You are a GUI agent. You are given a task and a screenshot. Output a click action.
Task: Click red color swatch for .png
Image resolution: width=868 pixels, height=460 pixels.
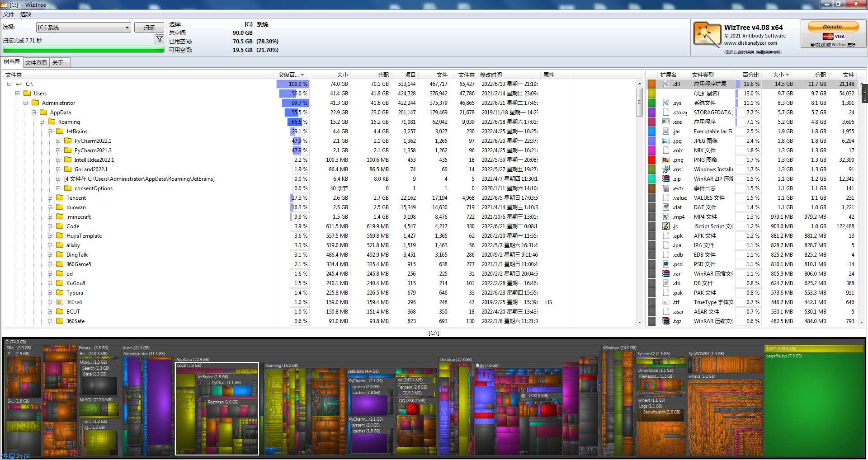point(652,160)
